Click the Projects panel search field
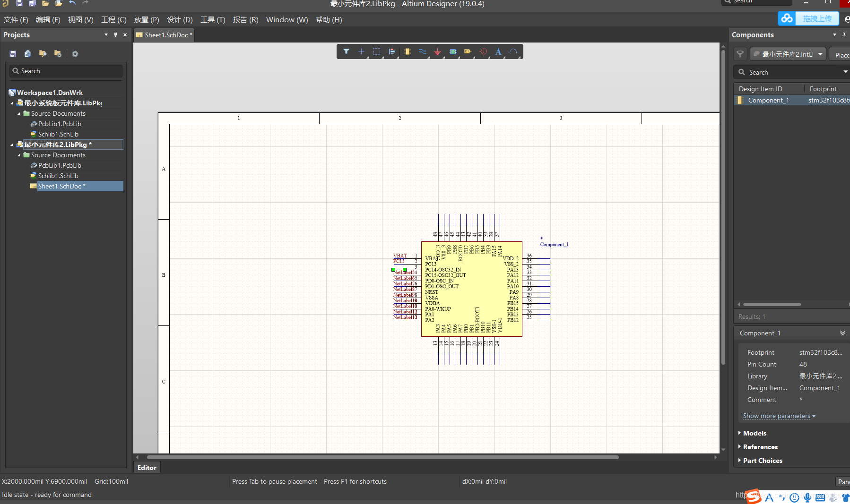The height and width of the screenshot is (504, 850). click(x=66, y=71)
